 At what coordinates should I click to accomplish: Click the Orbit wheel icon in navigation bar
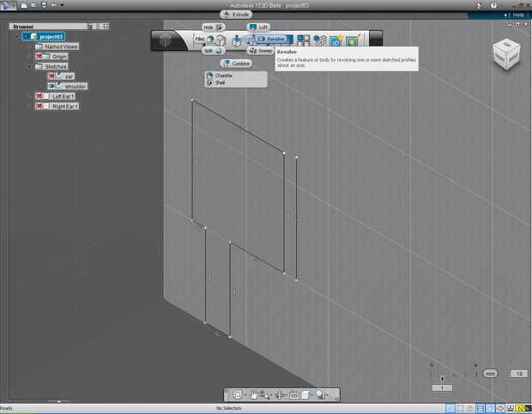(x=237, y=394)
